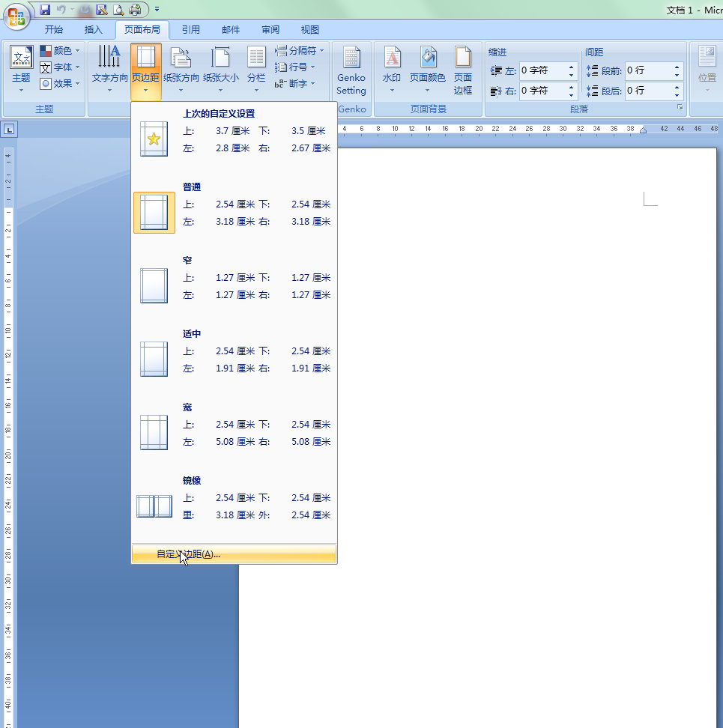Click the 位置 position button

click(x=707, y=70)
